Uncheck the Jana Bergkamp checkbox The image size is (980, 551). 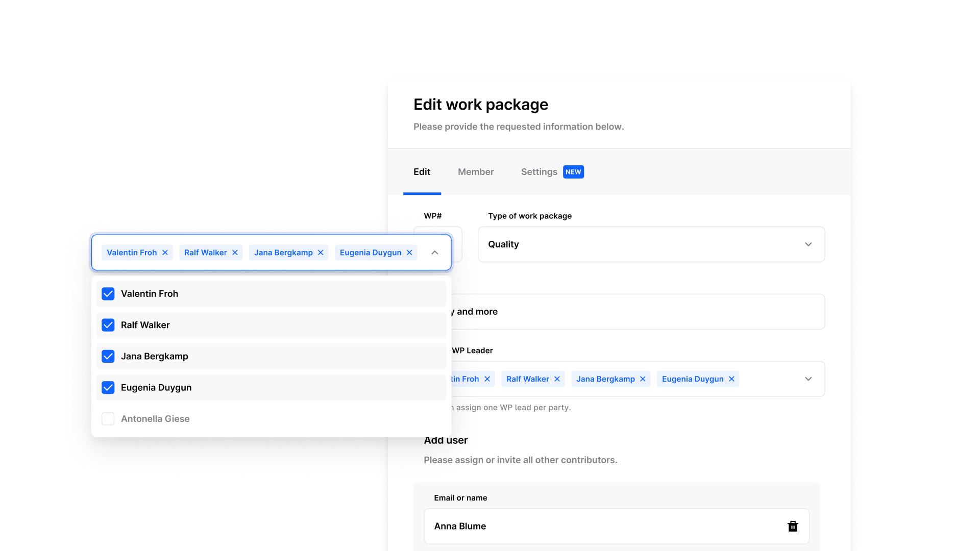click(x=108, y=356)
